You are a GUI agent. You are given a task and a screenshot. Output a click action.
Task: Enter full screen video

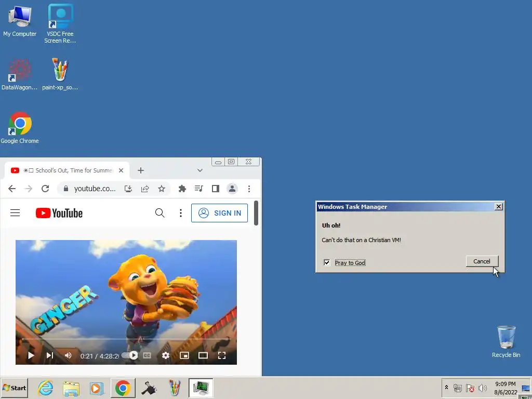click(222, 355)
